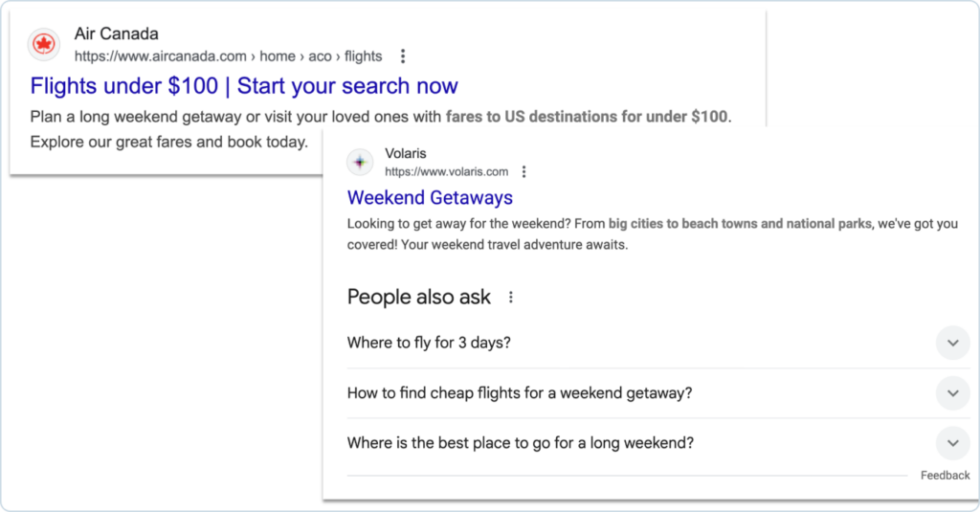This screenshot has width=980, height=512.
Task: Click the https://www.volaris.com URL text
Action: pos(446,172)
